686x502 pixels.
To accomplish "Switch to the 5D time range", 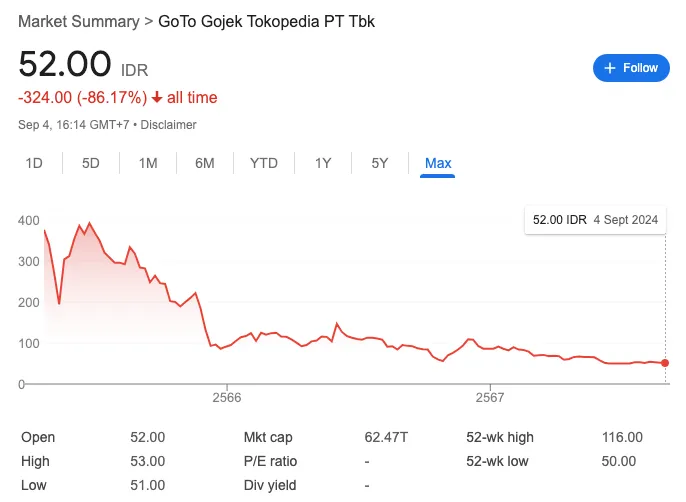I will click(91, 163).
